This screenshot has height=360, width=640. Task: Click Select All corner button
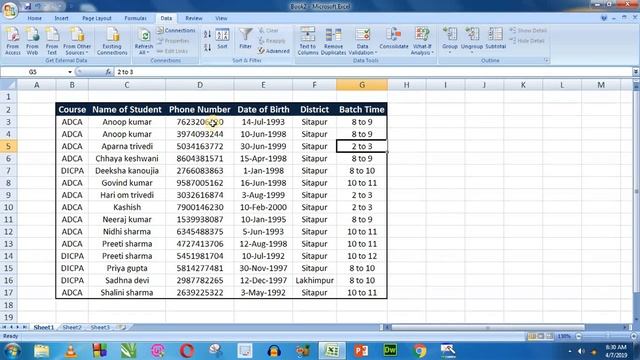[8, 85]
